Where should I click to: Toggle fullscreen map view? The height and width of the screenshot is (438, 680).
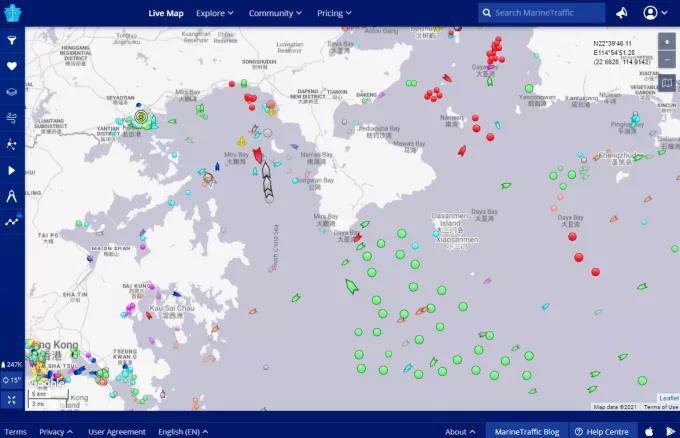12,399
